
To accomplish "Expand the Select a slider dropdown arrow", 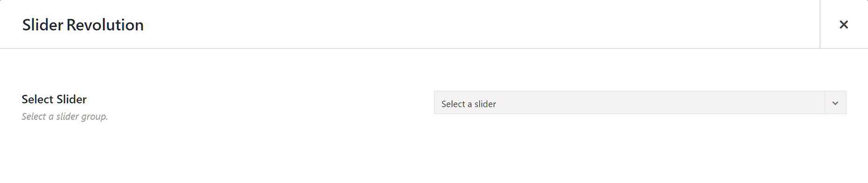I will point(835,103).
